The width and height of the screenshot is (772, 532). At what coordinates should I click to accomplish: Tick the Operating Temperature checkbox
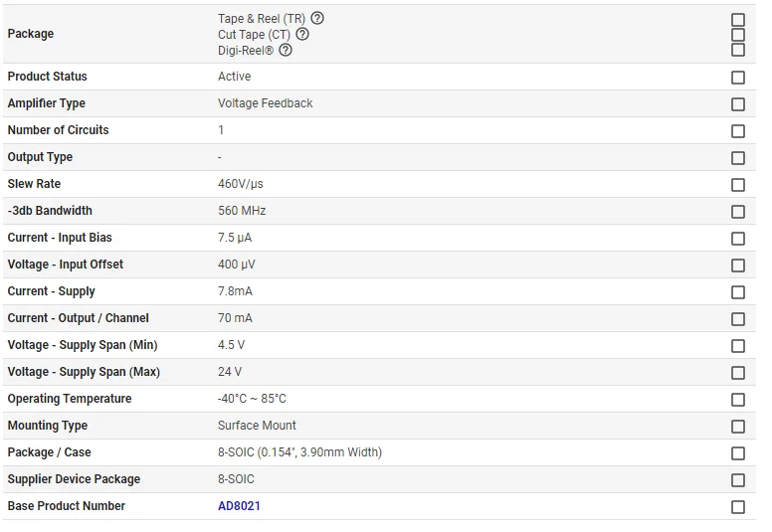(x=738, y=400)
